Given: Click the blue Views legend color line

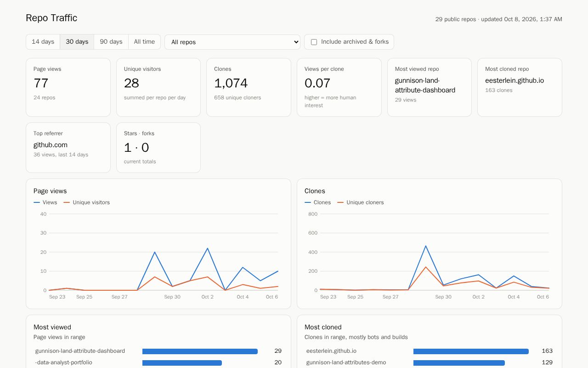Looking at the screenshot, I should pyautogui.click(x=37, y=202).
